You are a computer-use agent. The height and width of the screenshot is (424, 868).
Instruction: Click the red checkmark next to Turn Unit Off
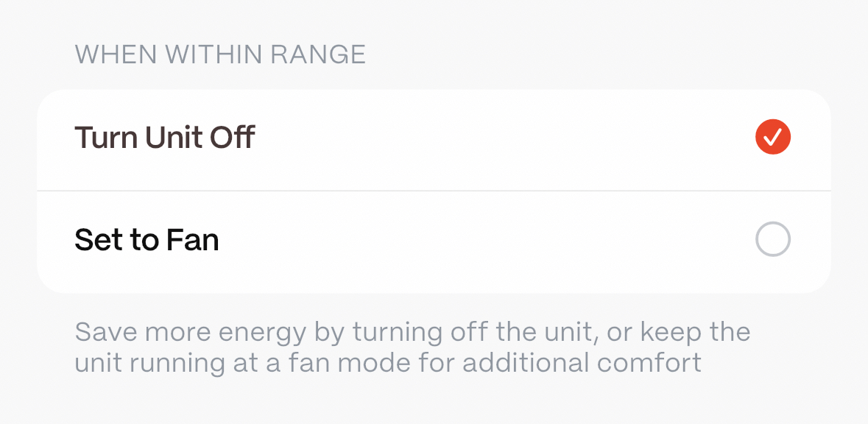click(x=772, y=137)
